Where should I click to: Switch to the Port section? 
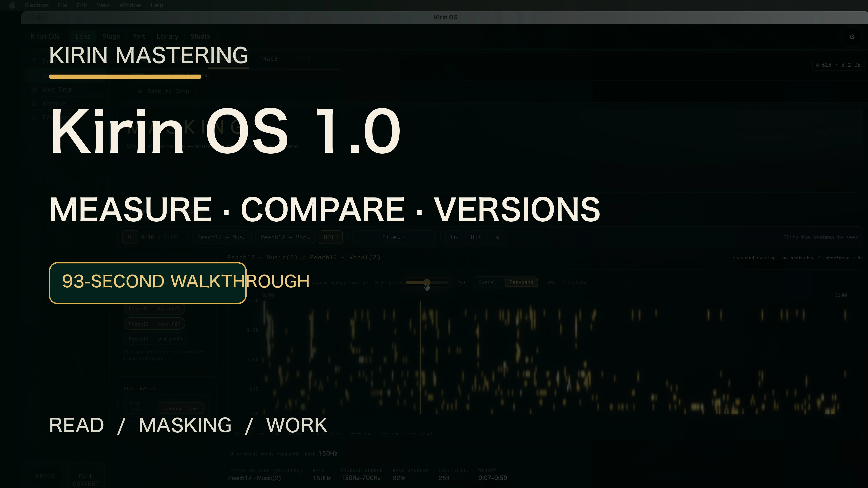[139, 36]
